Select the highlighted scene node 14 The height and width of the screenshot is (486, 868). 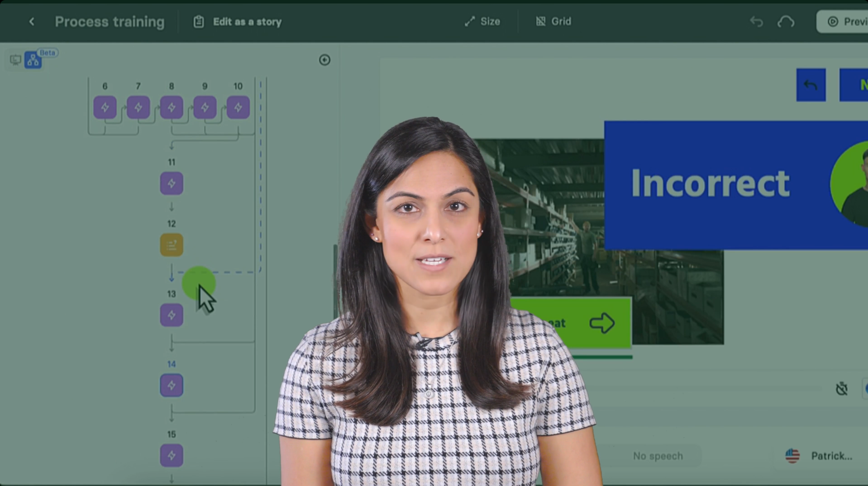(172, 385)
